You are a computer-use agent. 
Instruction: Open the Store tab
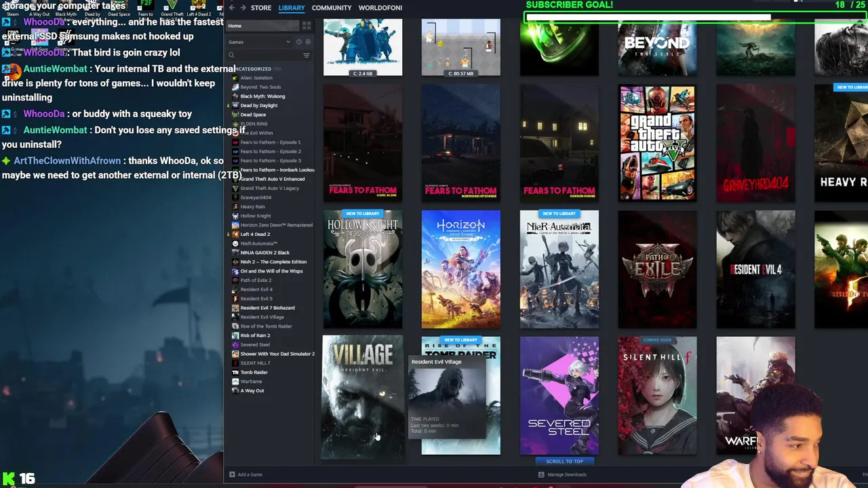(x=261, y=7)
